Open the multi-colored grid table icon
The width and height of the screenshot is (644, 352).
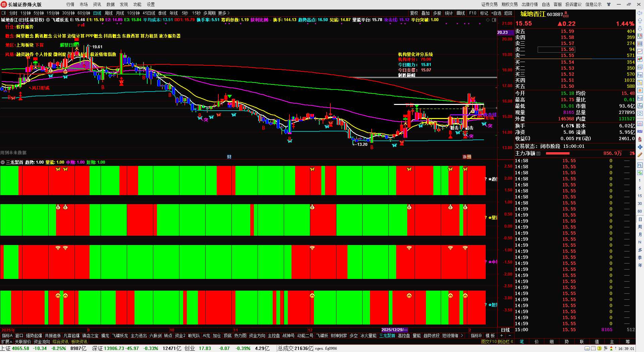[x=640, y=44]
